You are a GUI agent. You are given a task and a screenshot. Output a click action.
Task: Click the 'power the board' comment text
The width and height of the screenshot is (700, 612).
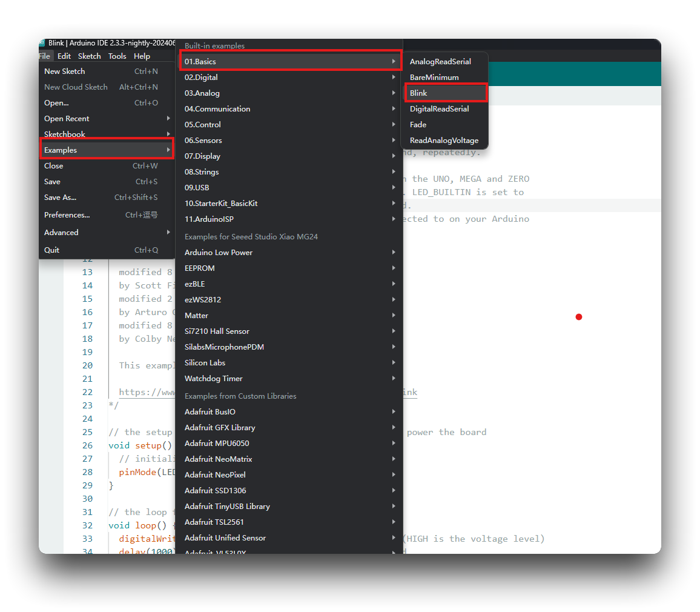(x=446, y=432)
